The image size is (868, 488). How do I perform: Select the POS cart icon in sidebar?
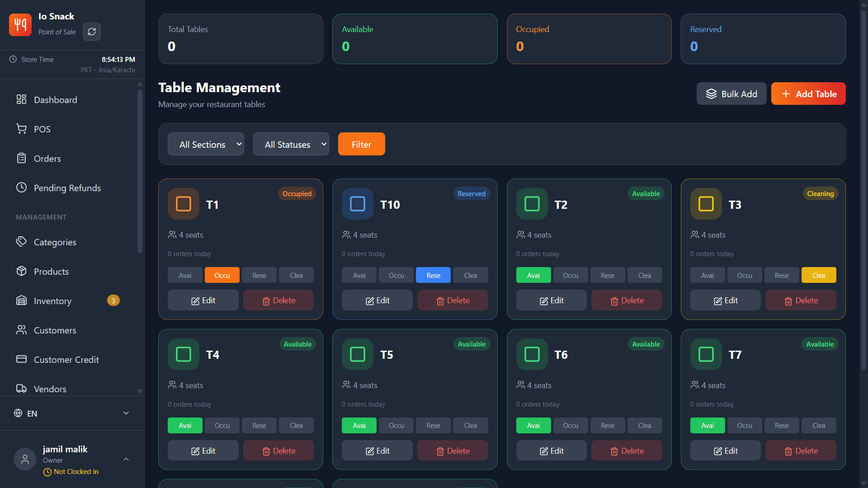coord(21,129)
